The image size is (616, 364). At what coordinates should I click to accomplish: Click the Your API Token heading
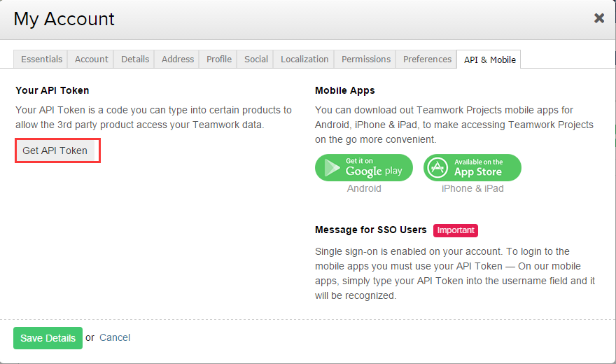[x=52, y=90]
